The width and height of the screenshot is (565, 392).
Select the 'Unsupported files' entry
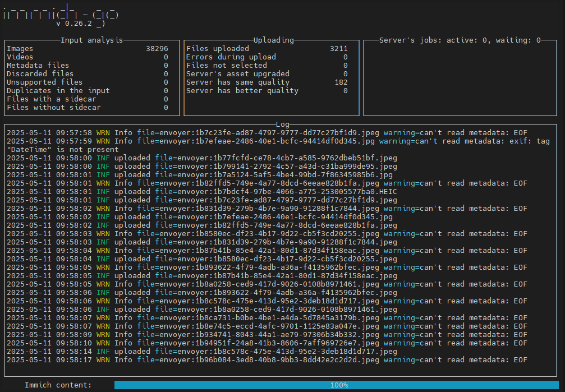[87, 82]
